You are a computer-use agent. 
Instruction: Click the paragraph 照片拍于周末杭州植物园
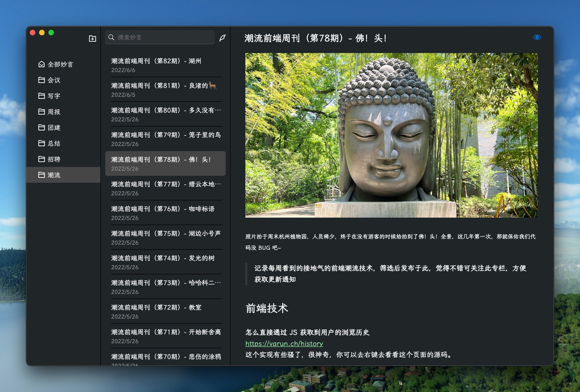pos(390,242)
